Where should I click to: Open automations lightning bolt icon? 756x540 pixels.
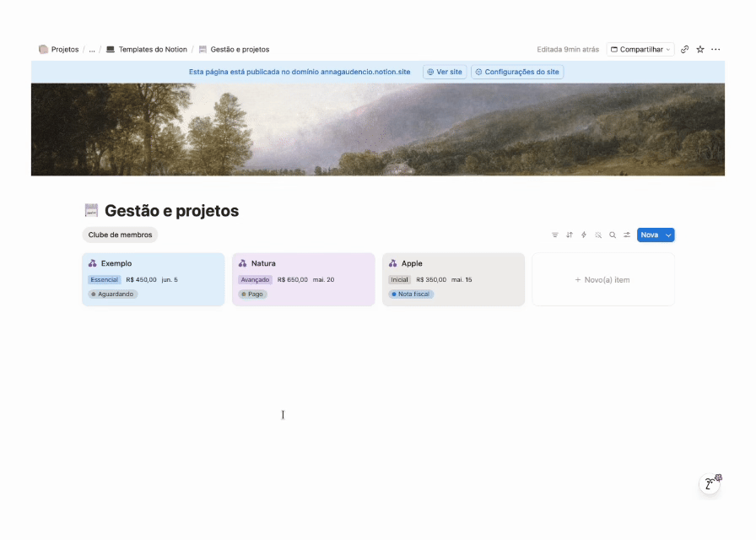coord(584,235)
